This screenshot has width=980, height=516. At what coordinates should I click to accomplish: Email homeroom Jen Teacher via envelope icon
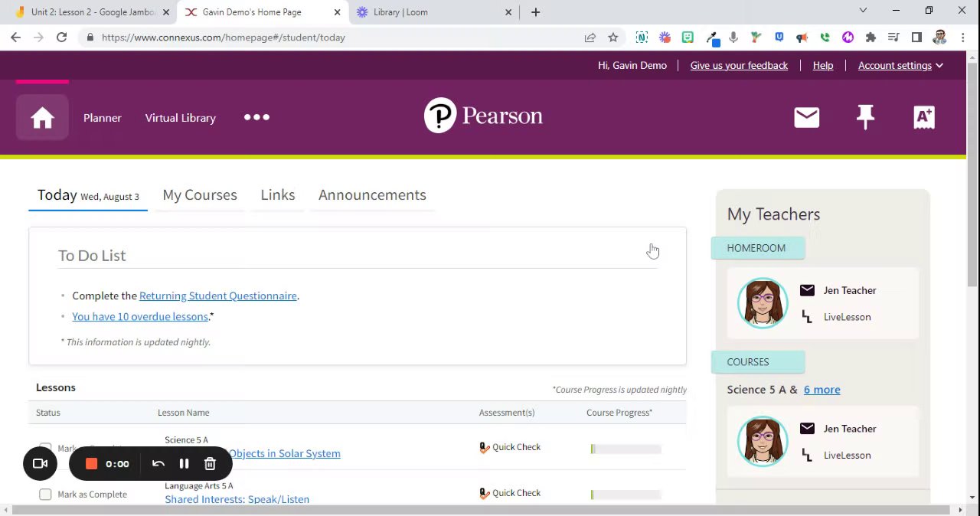pos(807,290)
